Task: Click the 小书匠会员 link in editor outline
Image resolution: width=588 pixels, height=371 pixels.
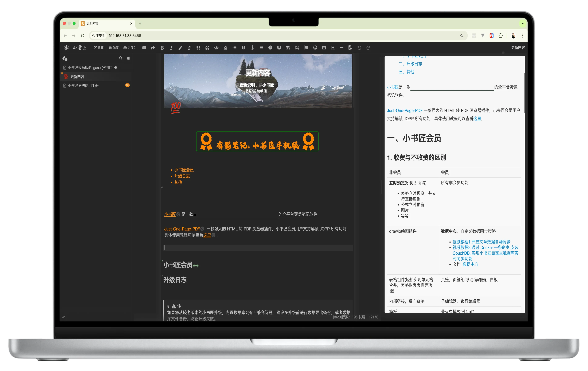Action: click(184, 170)
